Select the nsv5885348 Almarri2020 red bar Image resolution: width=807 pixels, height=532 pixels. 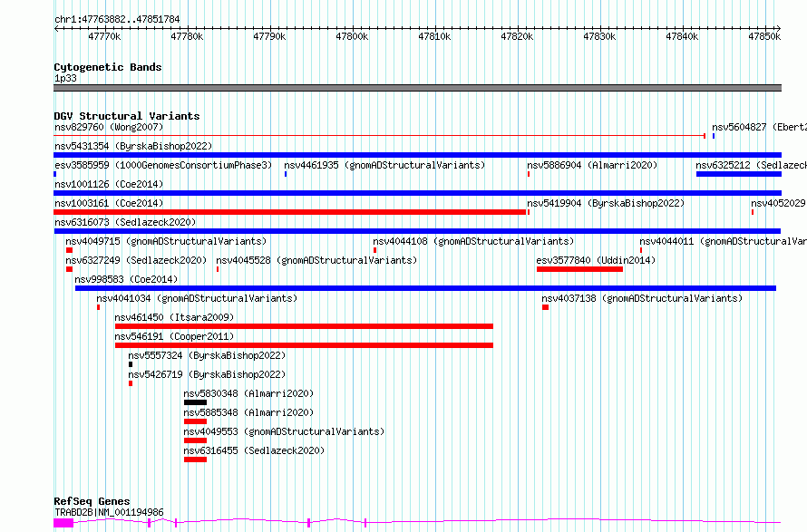pyautogui.click(x=195, y=421)
